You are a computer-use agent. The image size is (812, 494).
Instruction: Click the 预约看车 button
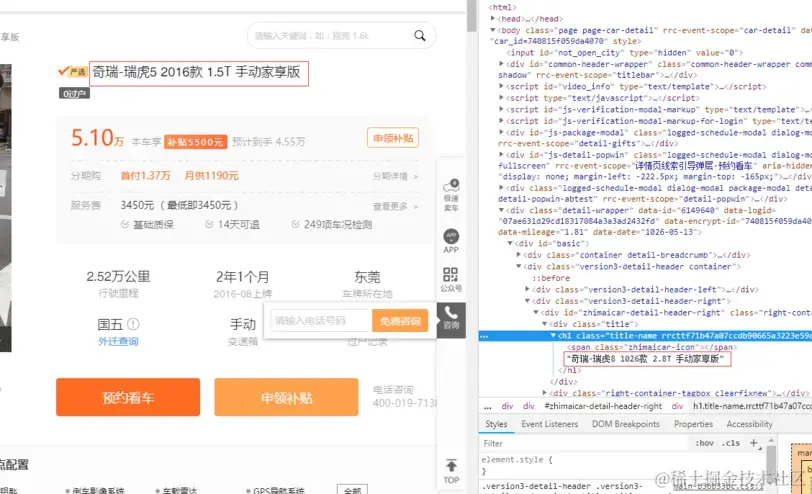128,397
